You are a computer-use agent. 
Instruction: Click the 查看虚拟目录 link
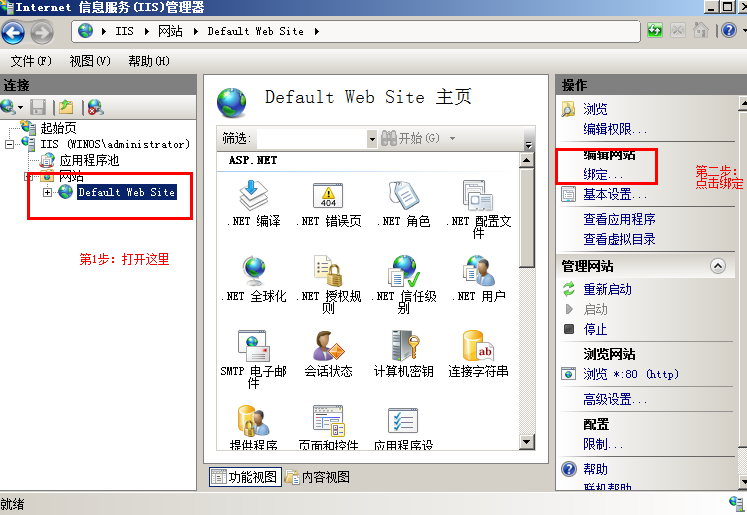pyautogui.click(x=619, y=239)
